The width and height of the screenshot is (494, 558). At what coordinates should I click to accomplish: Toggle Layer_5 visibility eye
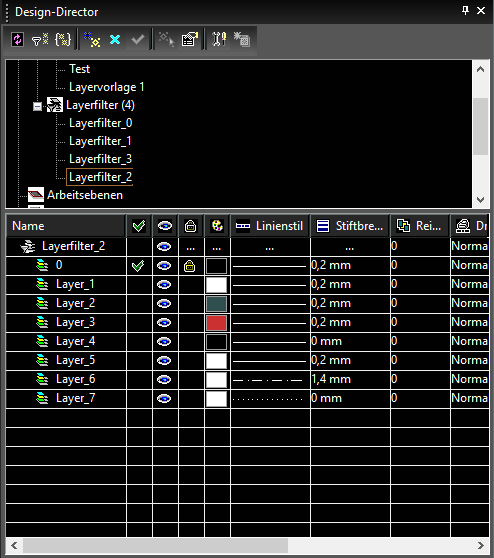(x=164, y=360)
